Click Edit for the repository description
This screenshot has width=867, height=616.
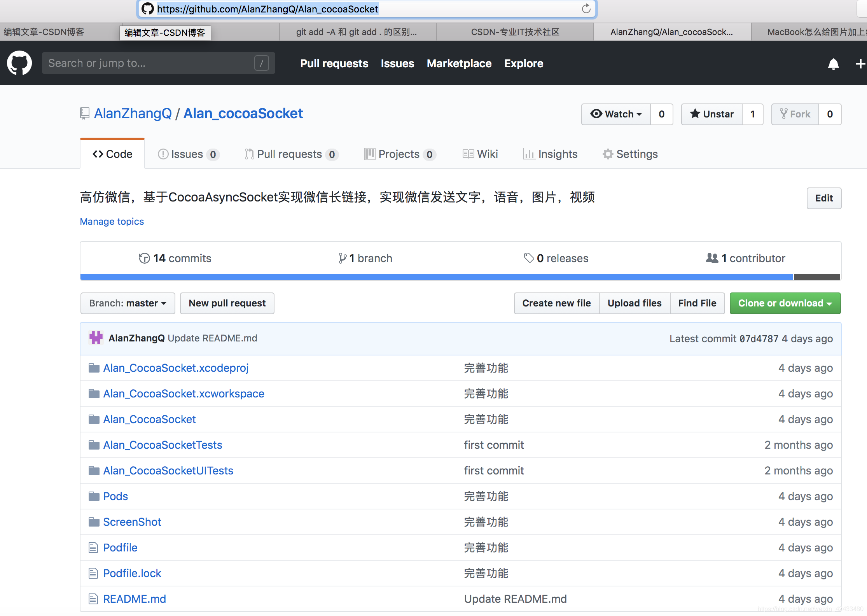824,198
